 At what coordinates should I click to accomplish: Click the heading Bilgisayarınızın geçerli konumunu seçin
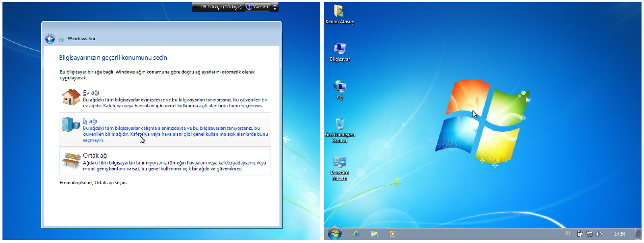pyautogui.click(x=113, y=57)
